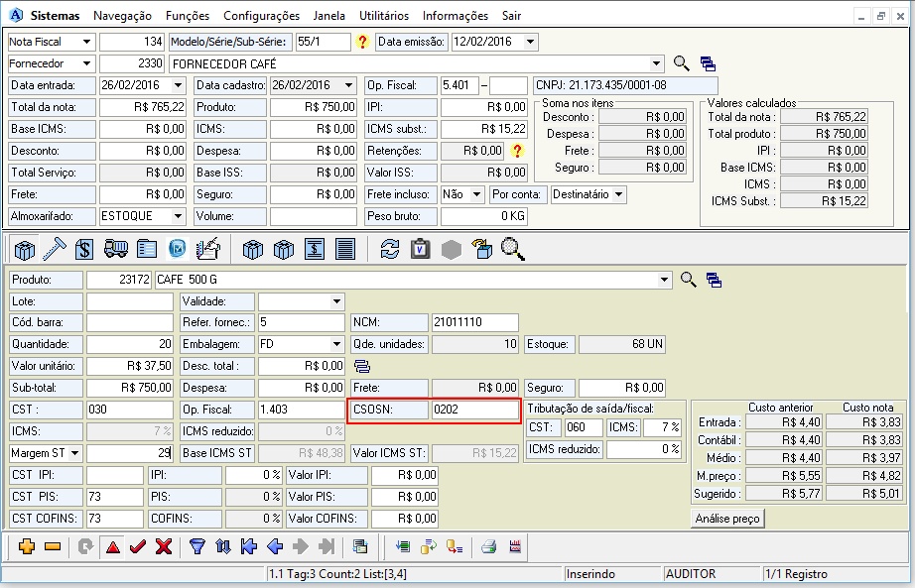Screen dimensions: 915x588
Task: Click the yellow plus add-record icon
Action: click(27, 546)
